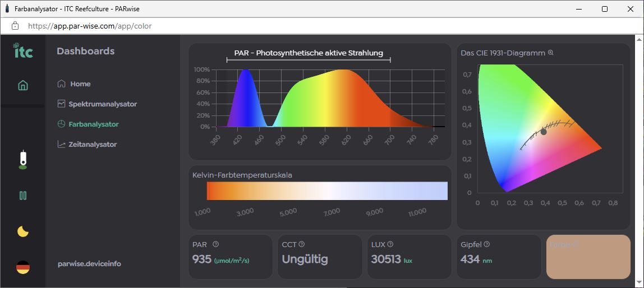Screen dimensions: 644x288
Task: Toggle dark mode with the moon icon
Action: tap(23, 231)
